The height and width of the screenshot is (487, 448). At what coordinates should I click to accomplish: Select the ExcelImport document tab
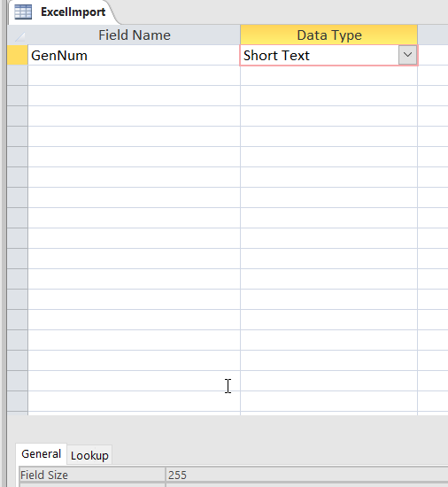(62, 12)
